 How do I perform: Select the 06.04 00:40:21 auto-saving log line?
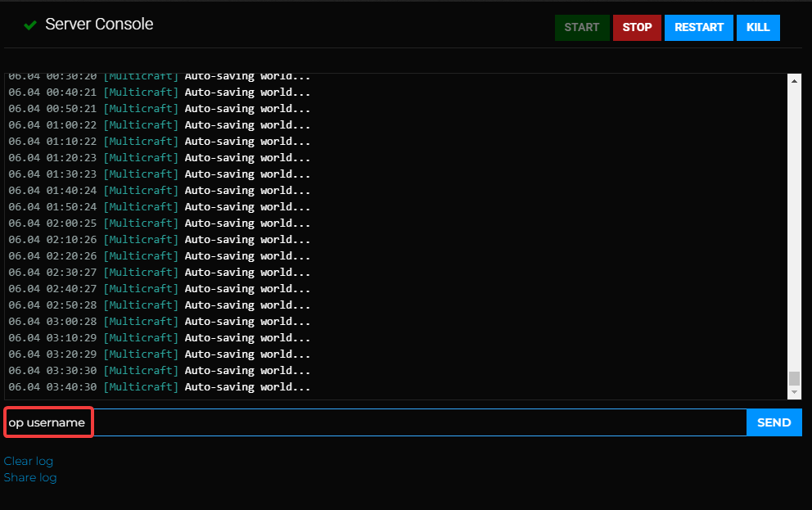(x=160, y=93)
